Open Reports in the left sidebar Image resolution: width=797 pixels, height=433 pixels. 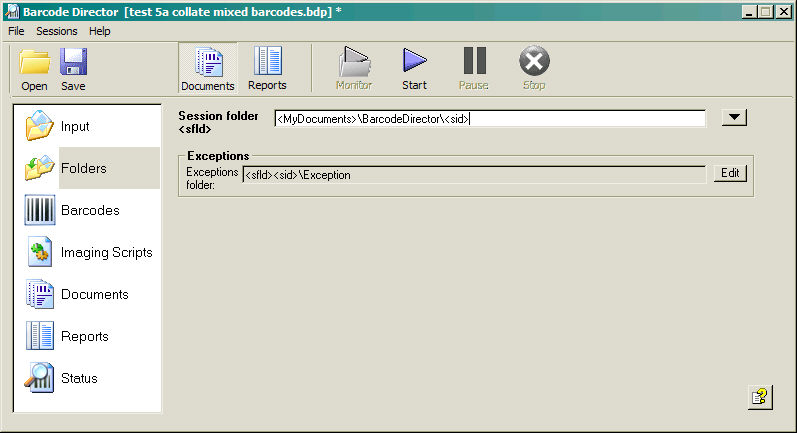(84, 336)
